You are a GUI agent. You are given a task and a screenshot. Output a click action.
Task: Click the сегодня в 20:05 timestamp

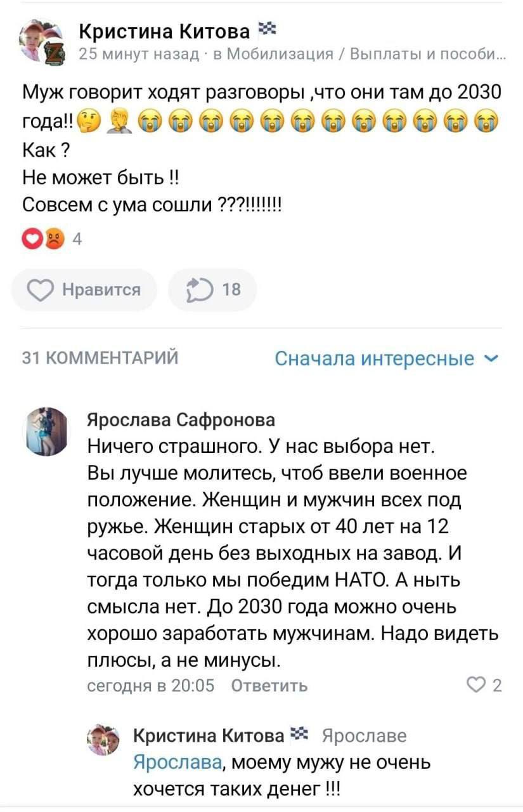tap(151, 685)
